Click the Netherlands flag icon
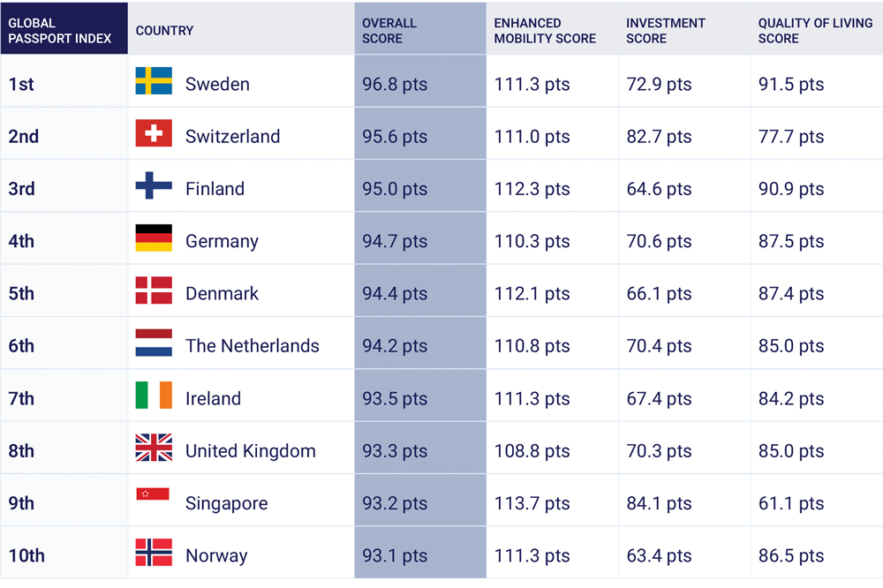The width and height of the screenshot is (883, 588). point(154,343)
